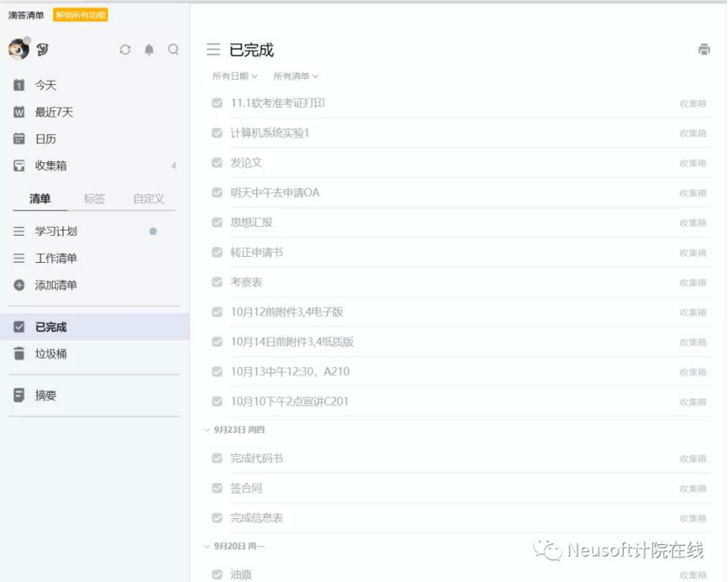The height and width of the screenshot is (582, 728).
Task: Click the search magnifier icon
Action: pos(174,50)
